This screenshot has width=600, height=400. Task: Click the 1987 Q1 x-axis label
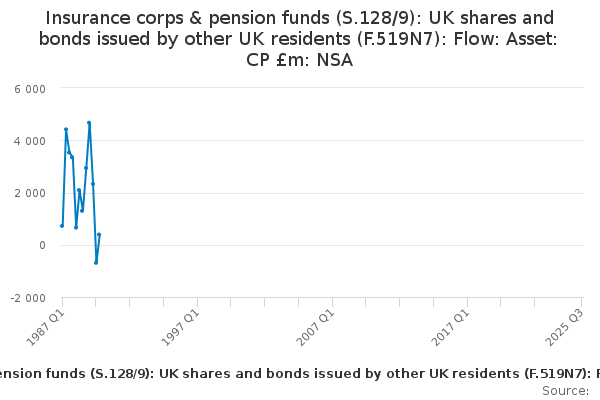pos(46,327)
